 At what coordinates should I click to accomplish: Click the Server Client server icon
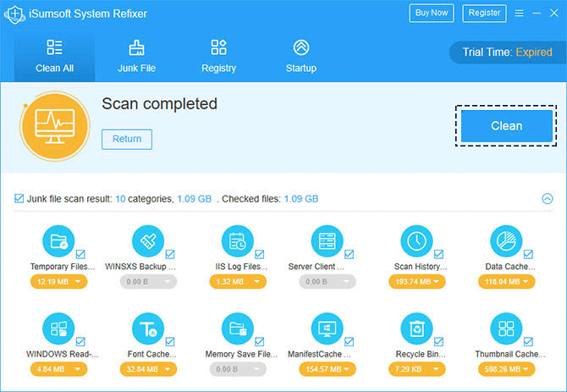click(328, 240)
